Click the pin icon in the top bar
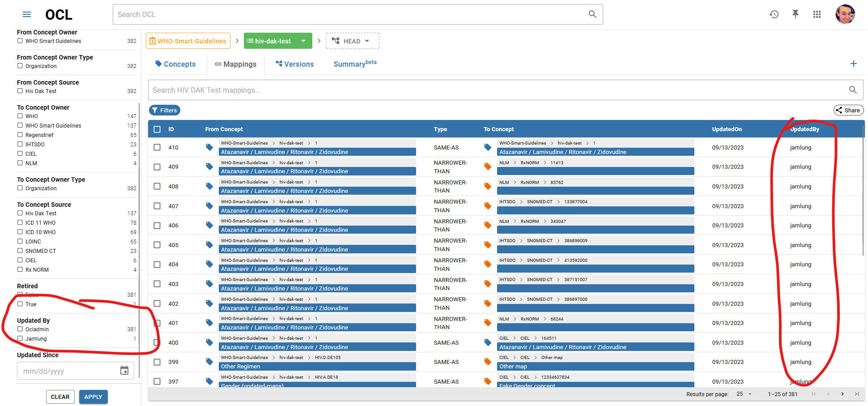The height and width of the screenshot is (406, 868). click(796, 14)
